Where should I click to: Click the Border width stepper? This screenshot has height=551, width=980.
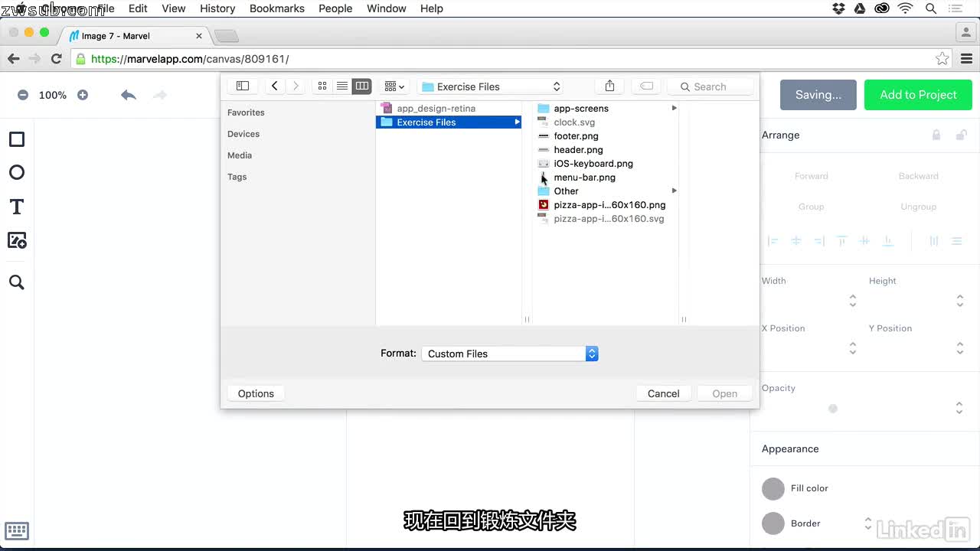pyautogui.click(x=868, y=523)
